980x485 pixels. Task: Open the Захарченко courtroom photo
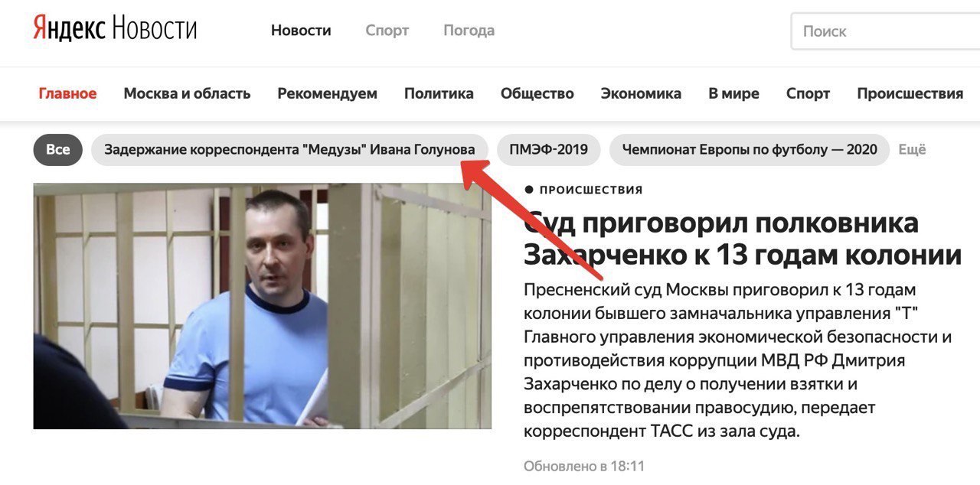tap(262, 306)
